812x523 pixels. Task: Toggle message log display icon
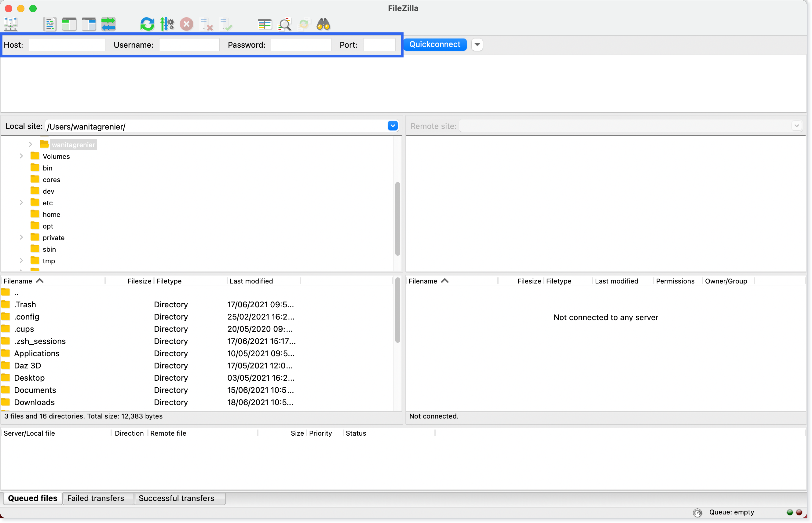point(49,24)
